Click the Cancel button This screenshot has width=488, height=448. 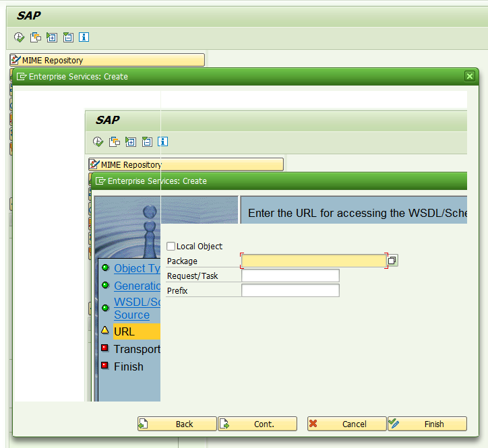346,424
